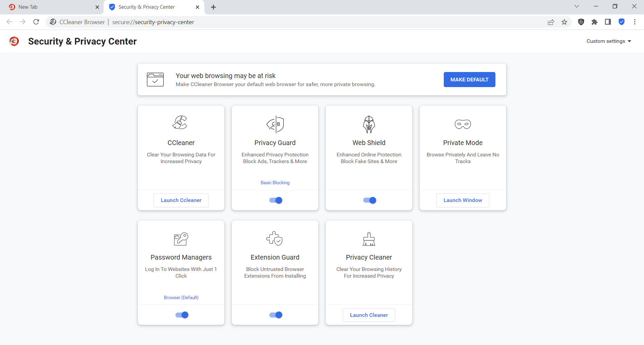The width and height of the screenshot is (644, 345).
Task: Click the Extension Guard puzzle icon
Action: [x=274, y=238]
